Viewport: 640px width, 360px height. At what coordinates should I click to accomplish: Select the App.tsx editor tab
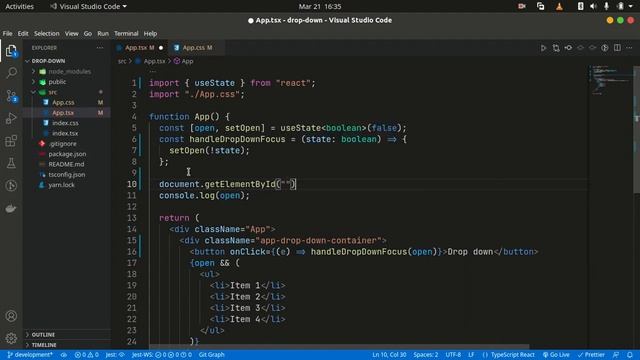tap(139, 48)
